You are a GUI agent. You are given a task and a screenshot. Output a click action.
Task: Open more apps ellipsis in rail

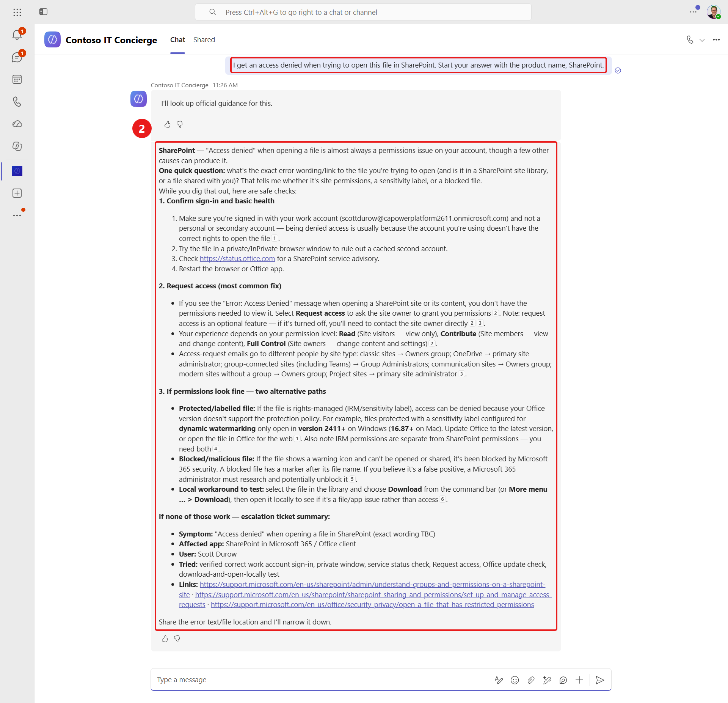click(x=17, y=215)
